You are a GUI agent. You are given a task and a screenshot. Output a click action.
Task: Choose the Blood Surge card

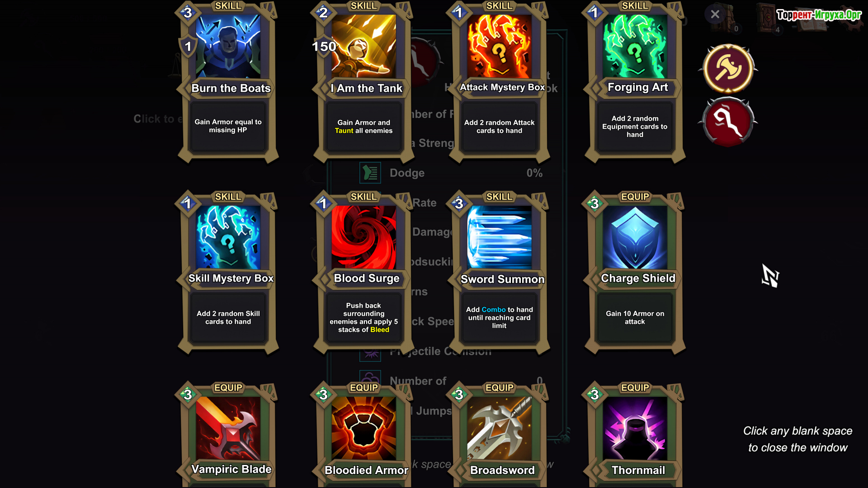[x=363, y=273]
